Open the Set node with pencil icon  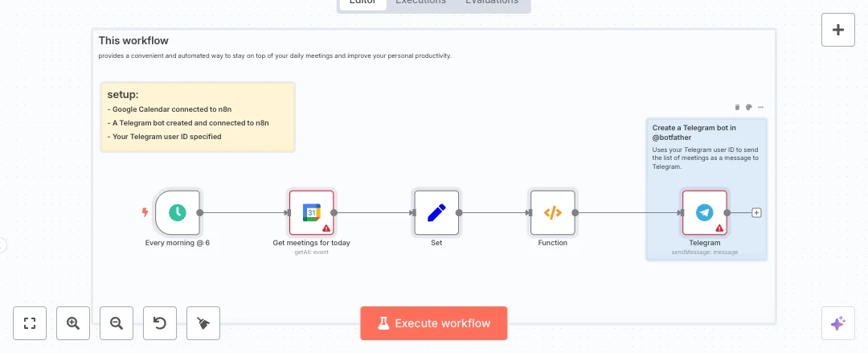pyautogui.click(x=436, y=213)
